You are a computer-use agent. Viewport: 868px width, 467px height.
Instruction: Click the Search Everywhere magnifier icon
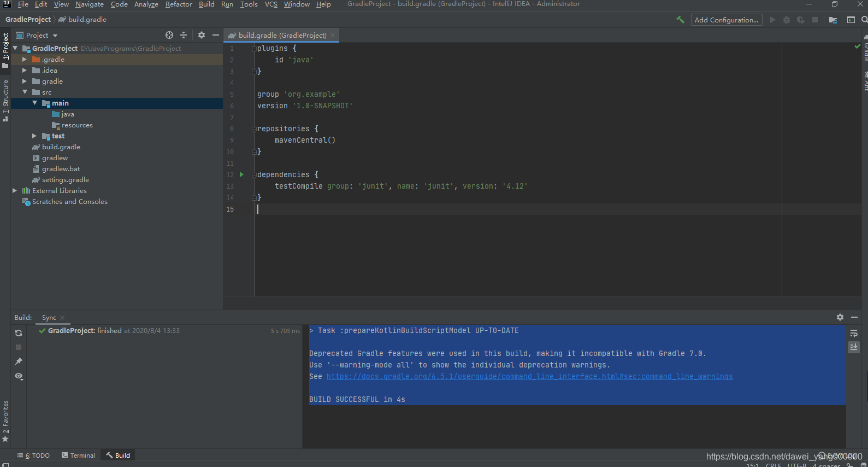pos(864,20)
